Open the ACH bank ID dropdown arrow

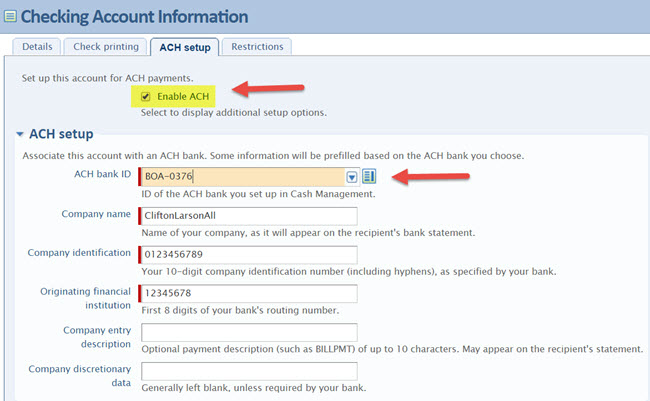click(x=351, y=177)
